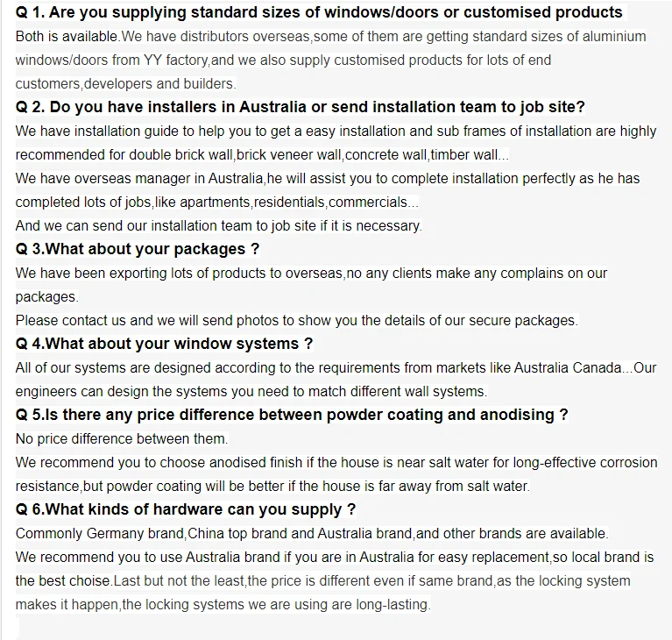
Task: Click the line mentioning 'double brick wall,brick veneer wall'
Action: [262, 155]
